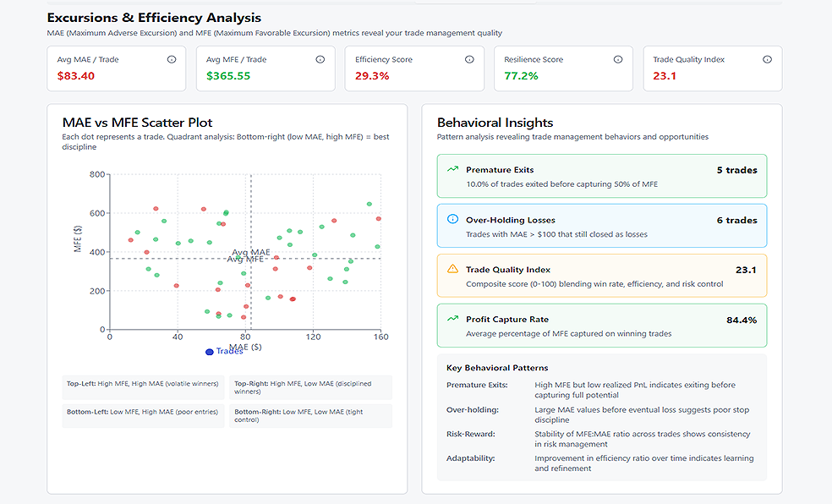The image size is (832, 504).
Task: Select the Profit Capture Rate insight card
Action: click(x=601, y=326)
